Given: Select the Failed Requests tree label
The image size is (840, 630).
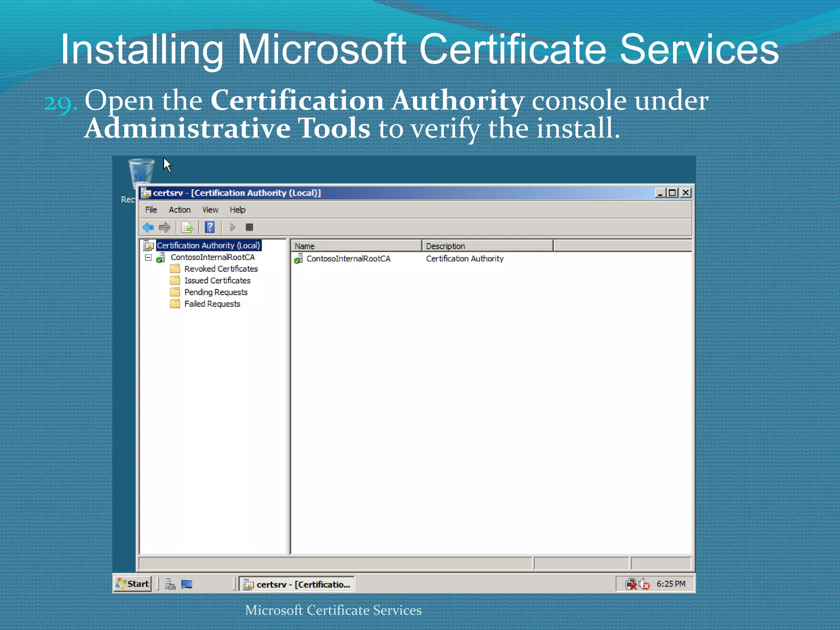Looking at the screenshot, I should point(212,304).
